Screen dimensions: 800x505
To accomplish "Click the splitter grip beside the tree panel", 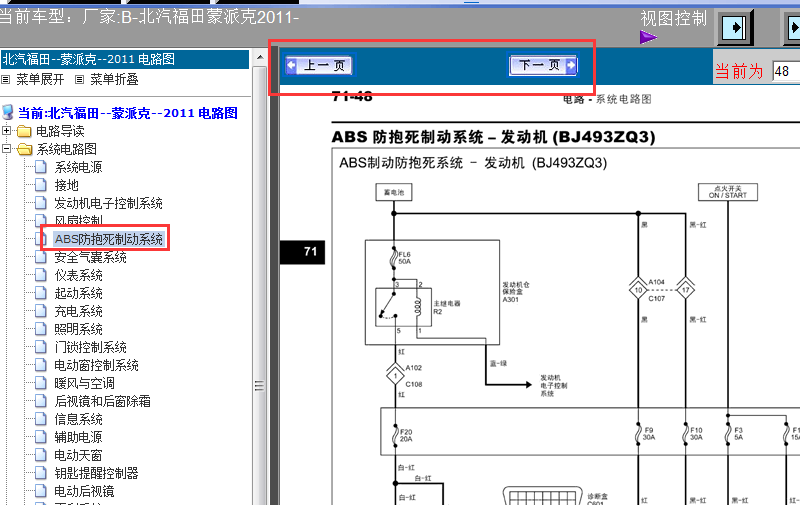I will (259, 386).
